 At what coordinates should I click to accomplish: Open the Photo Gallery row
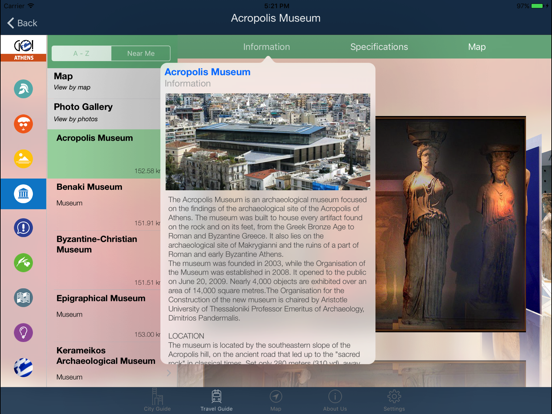coord(104,114)
